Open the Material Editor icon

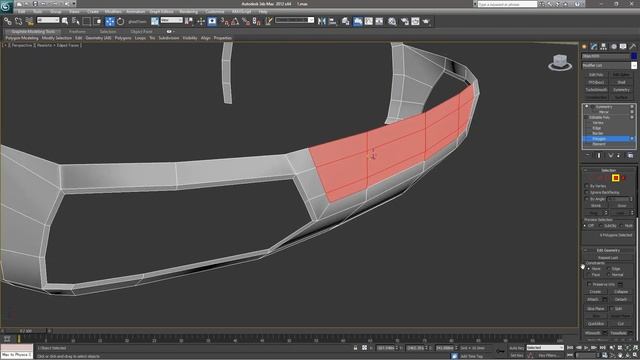coord(392,21)
